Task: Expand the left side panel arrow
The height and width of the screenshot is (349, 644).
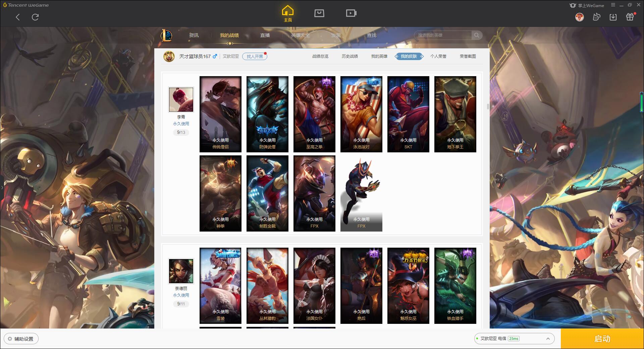Action: click(x=2, y=187)
